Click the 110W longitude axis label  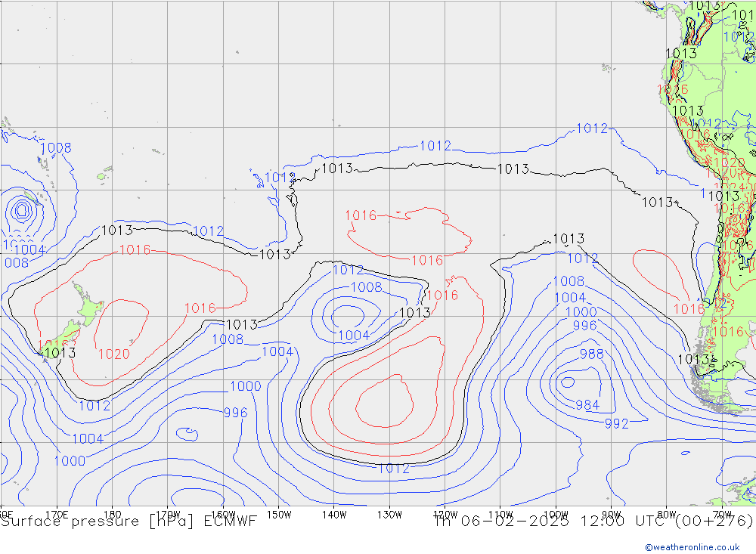click(500, 515)
